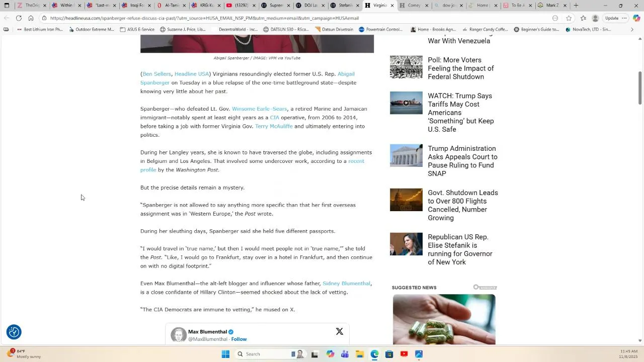Image resolution: width=644 pixels, height=362 pixels.
Task: Read 'Poll: More Voters Feeling the Impact' story
Action: point(460,68)
